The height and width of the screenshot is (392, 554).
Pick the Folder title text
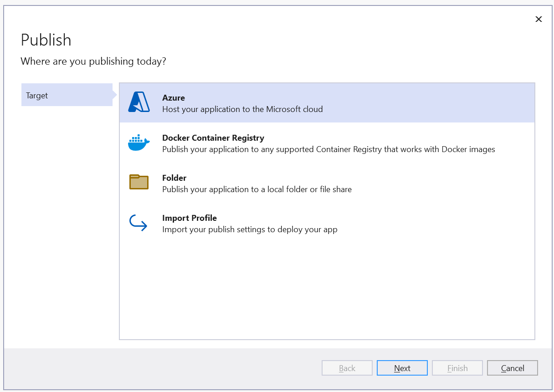[x=174, y=178]
